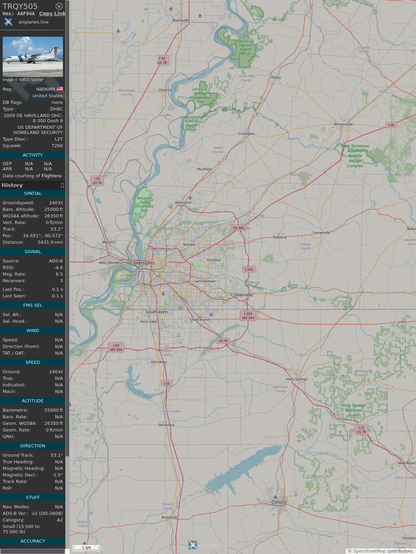Click the Holly Springs town label
This screenshot has width=416, height=554.
coord(297,379)
